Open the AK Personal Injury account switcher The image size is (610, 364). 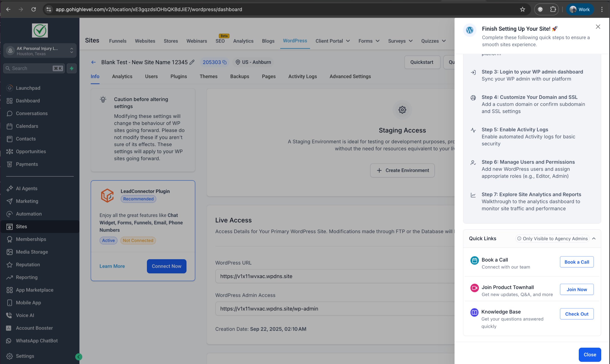tap(40, 51)
